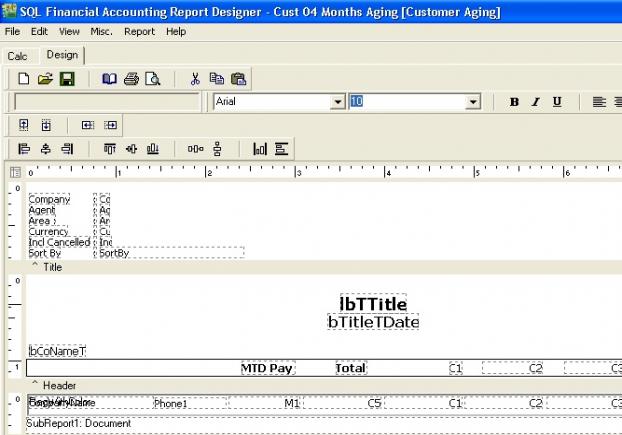Select the Company label in the design
Viewport: 622px width, 435px height.
pos(49,199)
